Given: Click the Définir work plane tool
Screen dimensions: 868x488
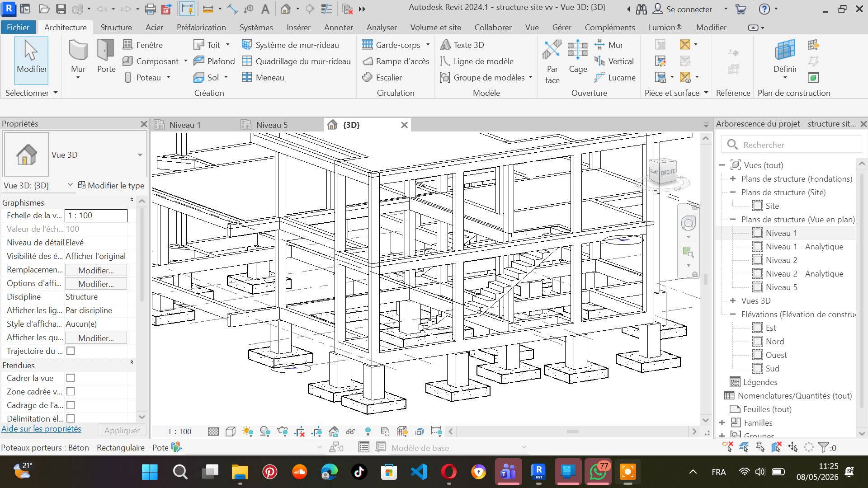Looking at the screenshot, I should coord(785,59).
